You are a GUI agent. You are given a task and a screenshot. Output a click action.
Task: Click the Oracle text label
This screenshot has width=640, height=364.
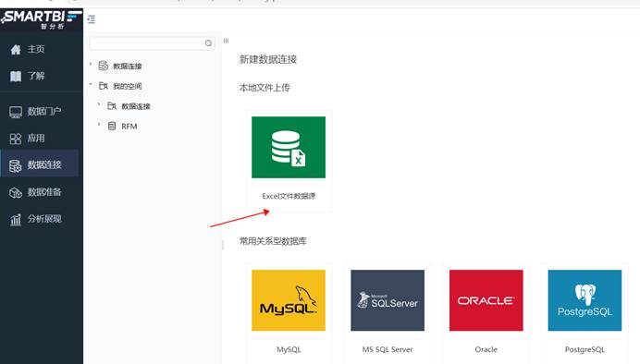486,349
